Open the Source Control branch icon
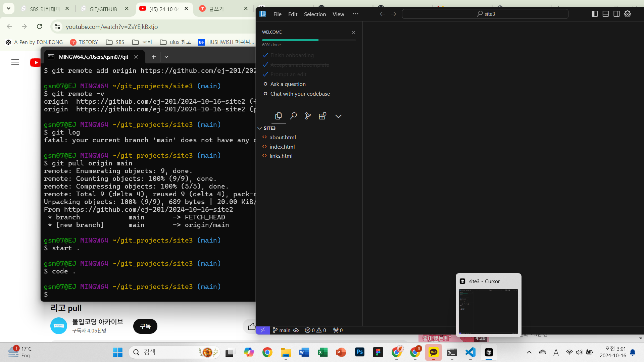This screenshot has height=362, width=644. 308,116
